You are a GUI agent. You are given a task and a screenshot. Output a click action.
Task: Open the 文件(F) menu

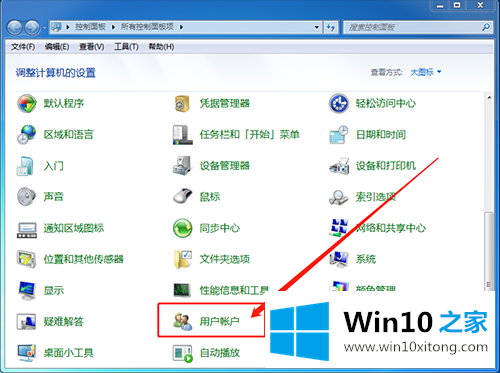(23, 47)
